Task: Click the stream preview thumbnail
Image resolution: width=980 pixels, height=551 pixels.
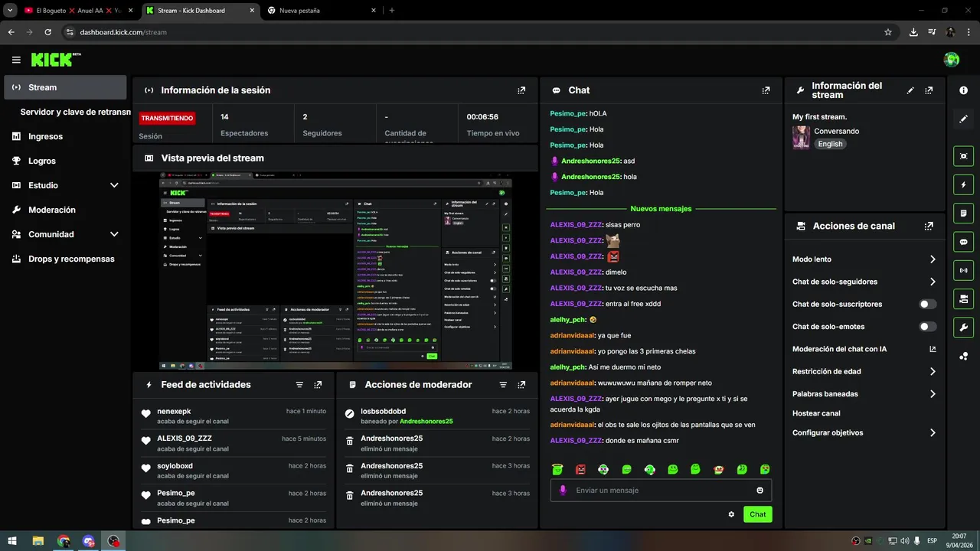Action: (335, 272)
